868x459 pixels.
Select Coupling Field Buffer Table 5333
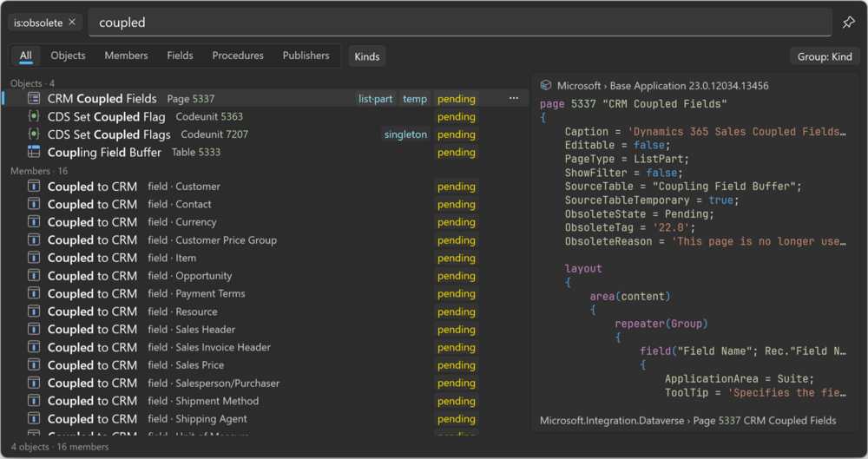(266, 152)
